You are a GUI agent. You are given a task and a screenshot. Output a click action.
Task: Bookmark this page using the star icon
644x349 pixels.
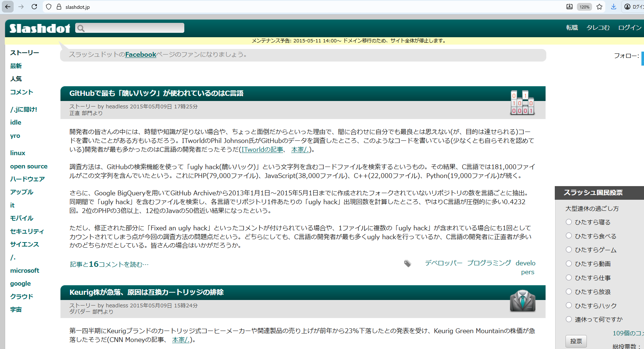click(x=599, y=7)
